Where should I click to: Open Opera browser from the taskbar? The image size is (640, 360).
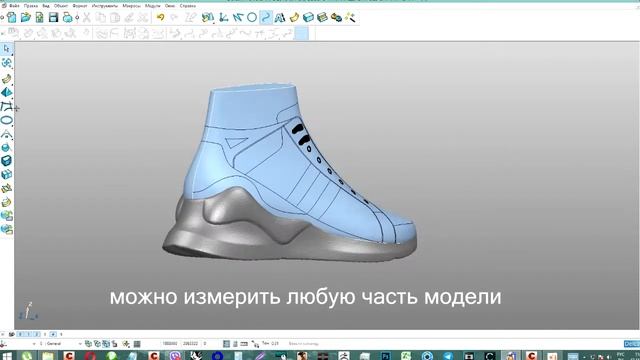(90, 356)
